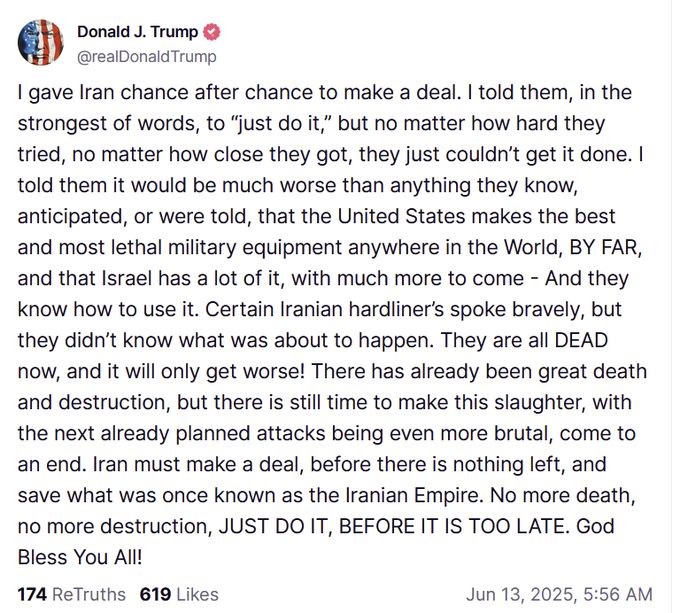View the 619 Likes list
Viewport: 680px width, 613px height.
tap(179, 594)
